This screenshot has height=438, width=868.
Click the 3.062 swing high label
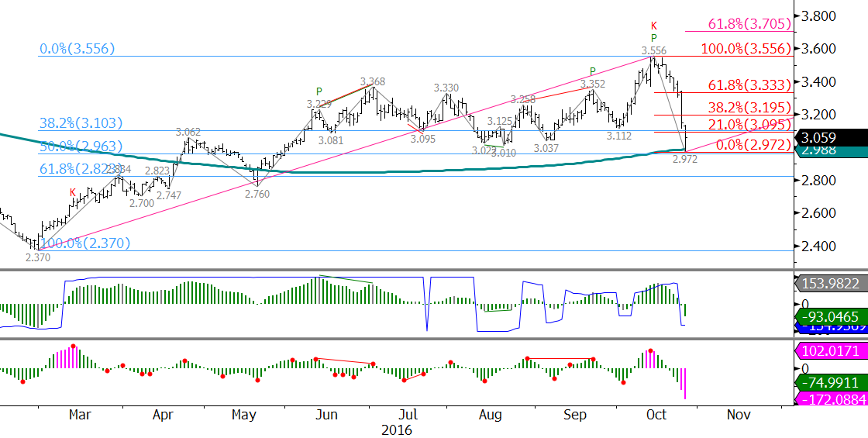pyautogui.click(x=188, y=133)
